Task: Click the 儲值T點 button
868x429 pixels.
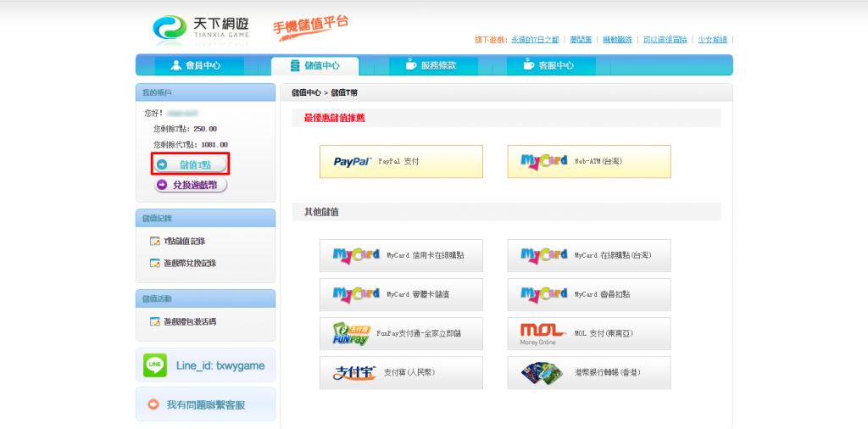Action: pos(191,164)
